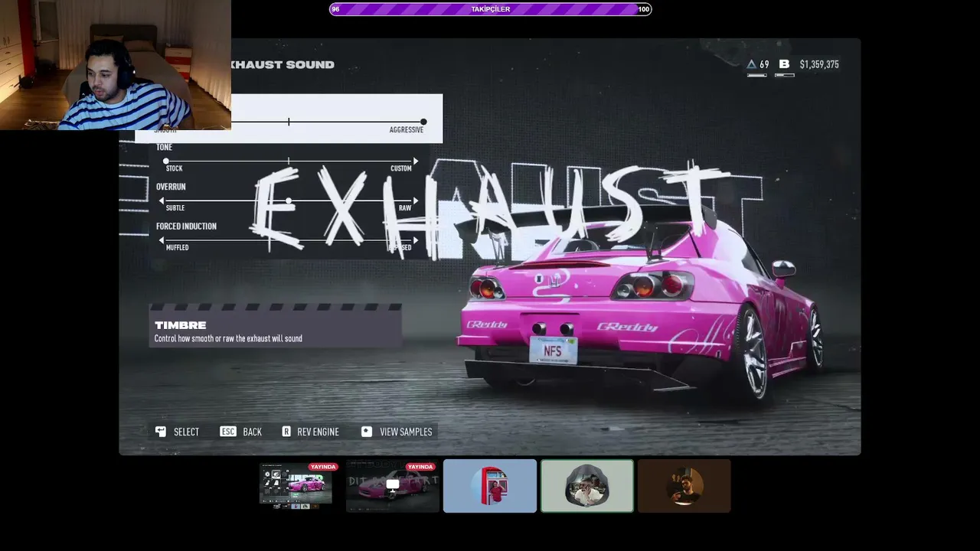Click the left arrow on Forced Induction slider

click(161, 241)
